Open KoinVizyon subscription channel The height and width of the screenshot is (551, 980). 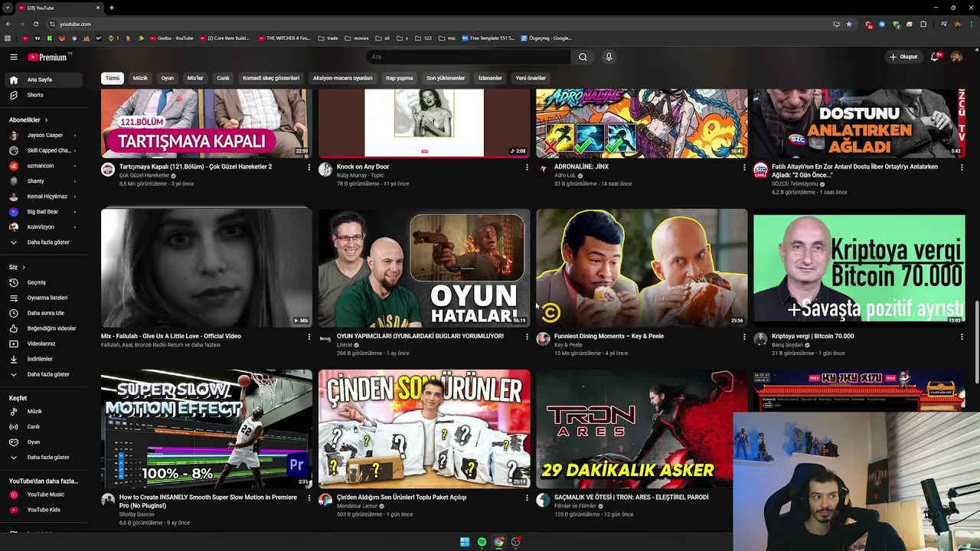pos(43,227)
